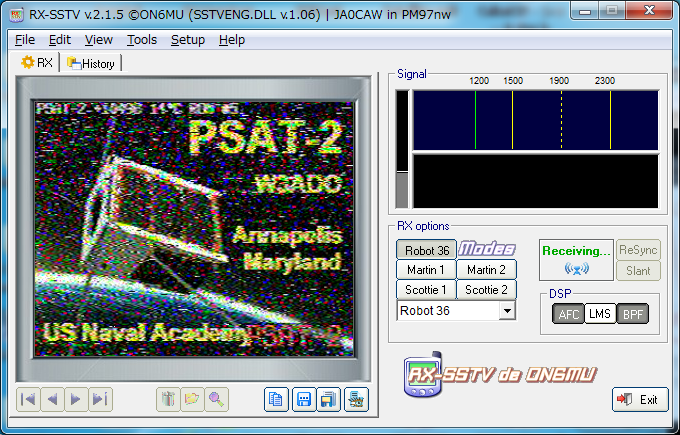Click the Exit button
Image resolution: width=680 pixels, height=435 pixels.
coord(640,399)
